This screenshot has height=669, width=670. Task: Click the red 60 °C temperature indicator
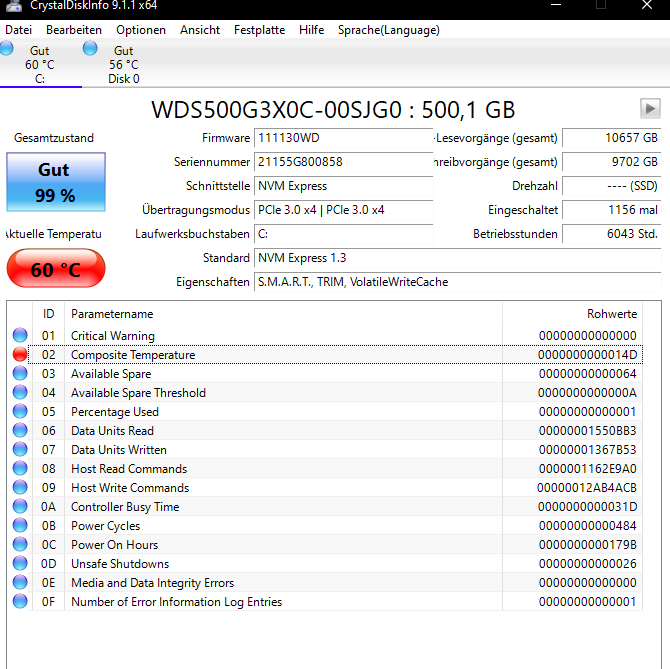click(56, 269)
